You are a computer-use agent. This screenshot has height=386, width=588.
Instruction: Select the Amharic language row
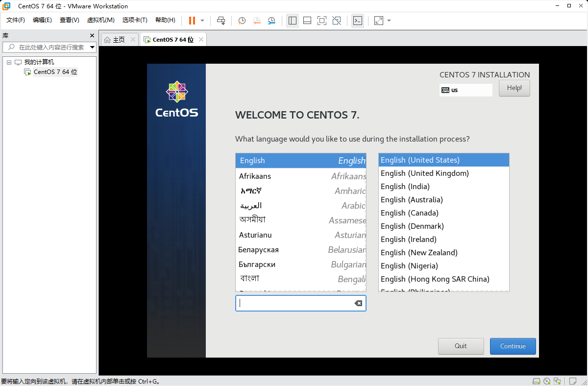pyautogui.click(x=301, y=191)
